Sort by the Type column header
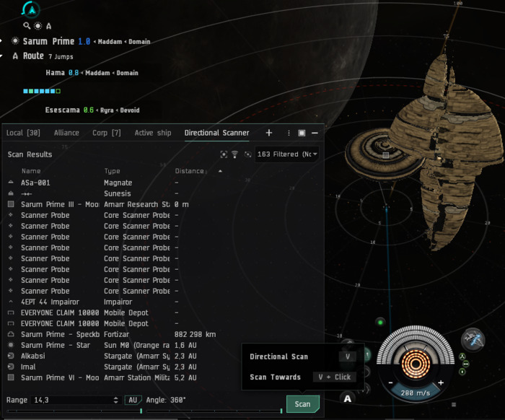 112,171
